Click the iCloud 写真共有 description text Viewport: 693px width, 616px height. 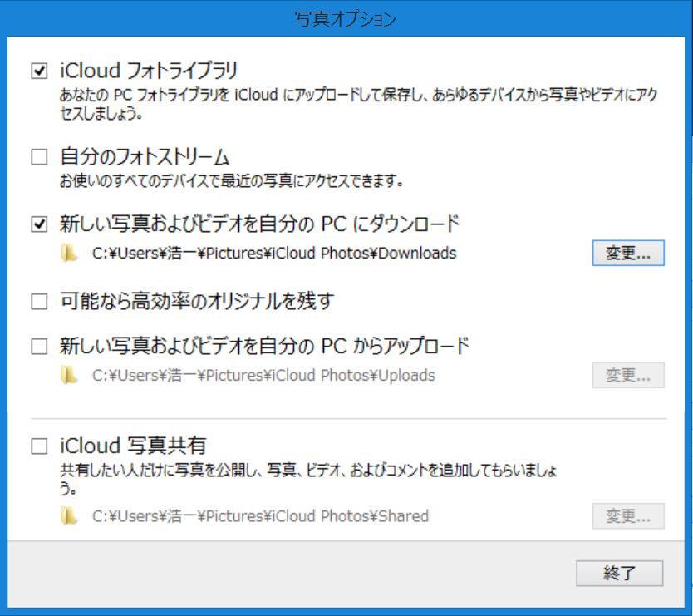[x=308, y=479]
